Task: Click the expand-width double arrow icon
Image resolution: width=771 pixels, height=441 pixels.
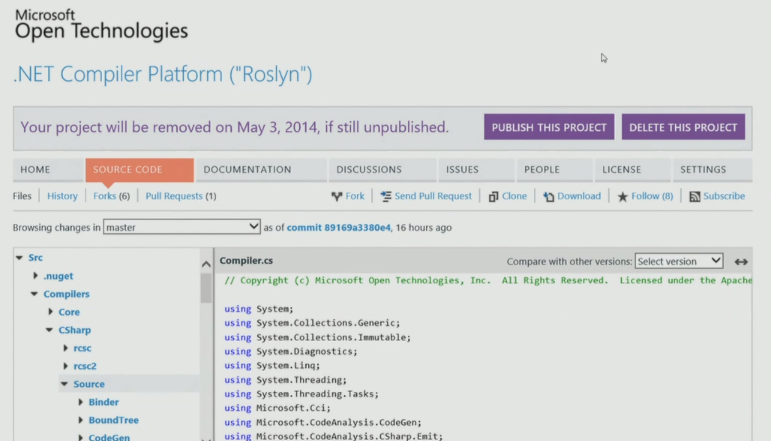Action: click(x=741, y=262)
